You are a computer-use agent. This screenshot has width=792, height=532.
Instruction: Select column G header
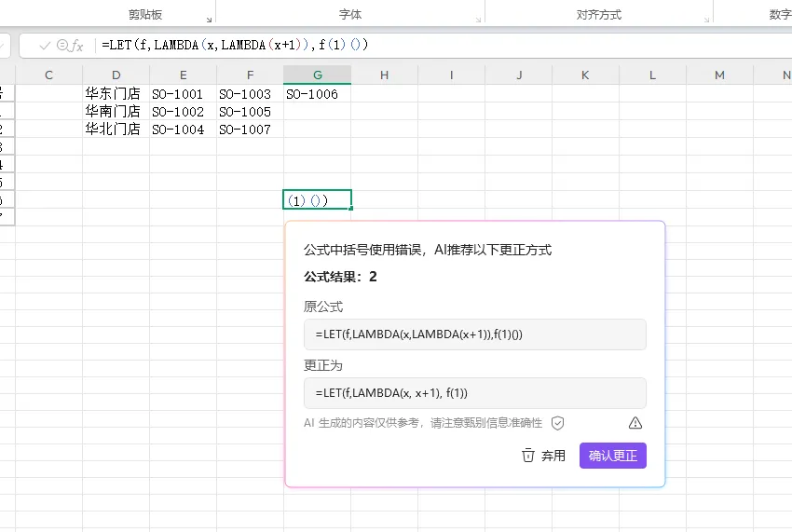pyautogui.click(x=317, y=75)
